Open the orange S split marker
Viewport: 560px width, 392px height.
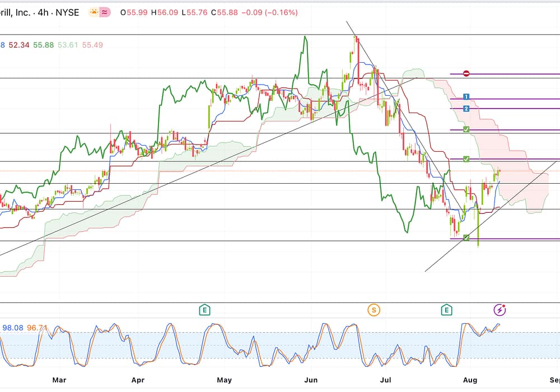[x=373, y=310]
